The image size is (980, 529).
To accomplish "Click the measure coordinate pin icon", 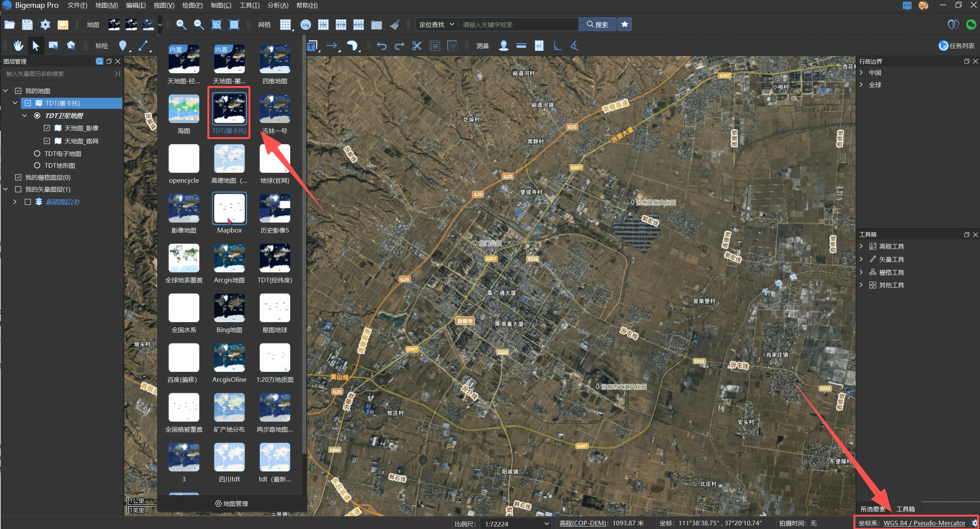I will (504, 46).
